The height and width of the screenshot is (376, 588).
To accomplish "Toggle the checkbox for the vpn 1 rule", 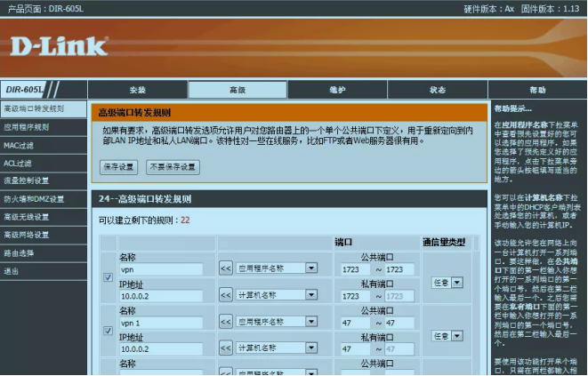I will [x=108, y=331].
